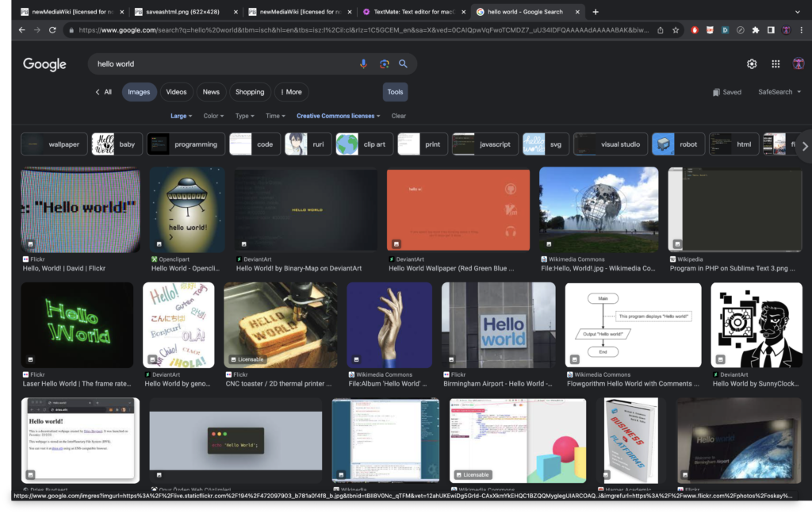Screen dimensions: 812x514
Task: Expand the Large size dropdown
Action: pos(182,116)
